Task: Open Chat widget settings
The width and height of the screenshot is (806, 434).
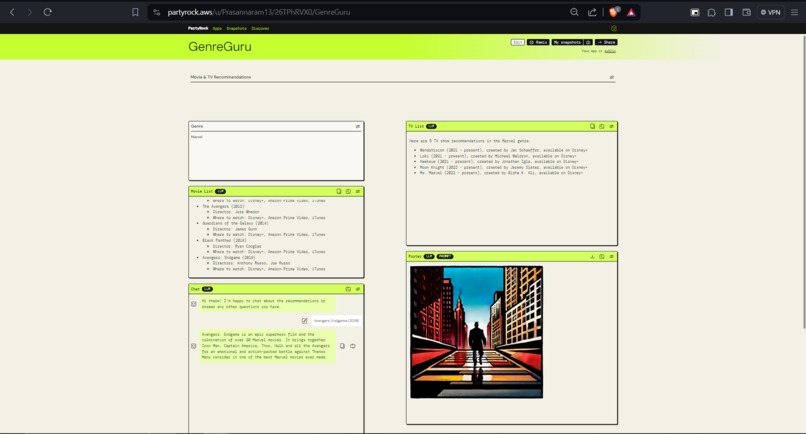Action: [358, 289]
